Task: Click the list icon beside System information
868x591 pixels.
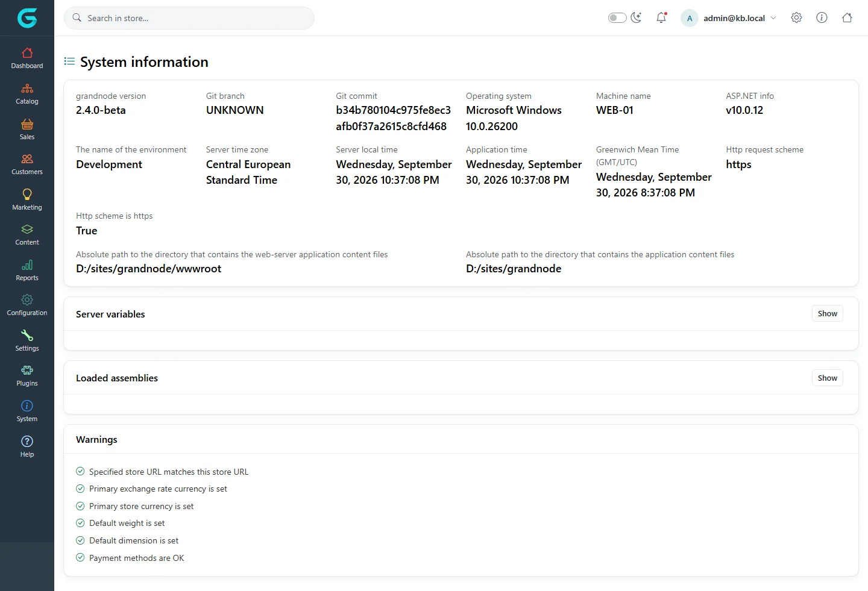Action: point(69,61)
